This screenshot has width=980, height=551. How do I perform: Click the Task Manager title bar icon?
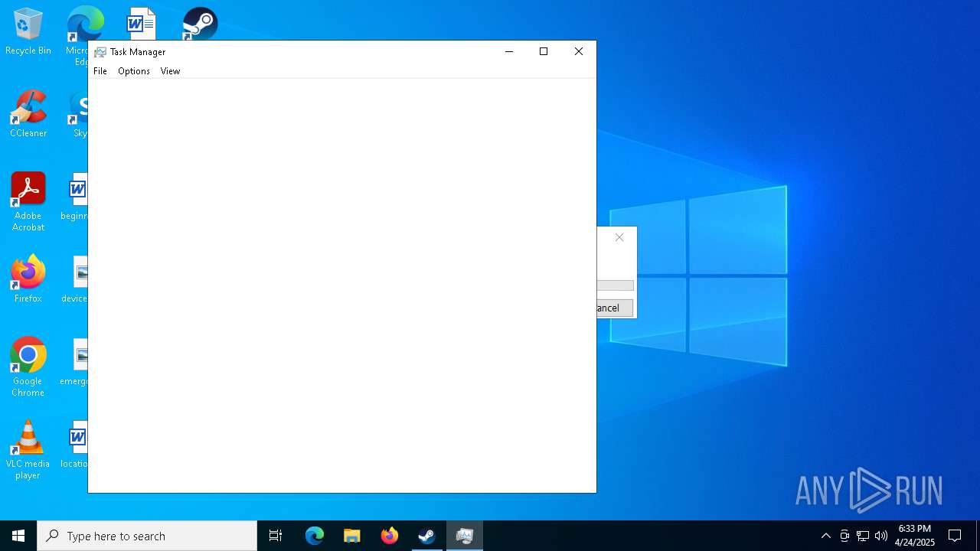point(100,52)
